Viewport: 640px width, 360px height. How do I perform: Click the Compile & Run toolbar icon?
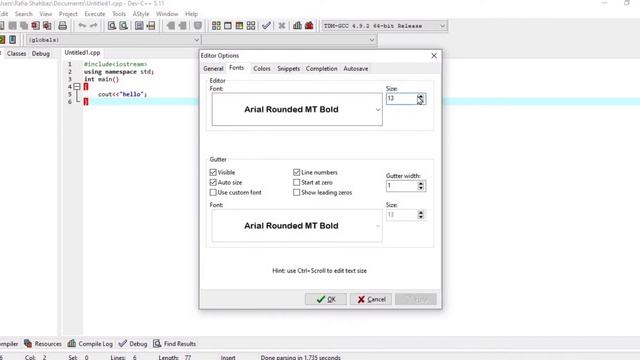point(239,26)
